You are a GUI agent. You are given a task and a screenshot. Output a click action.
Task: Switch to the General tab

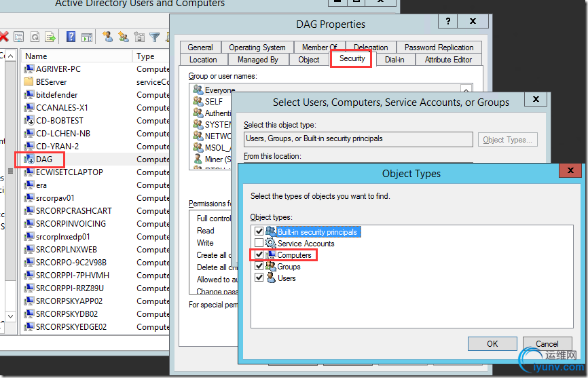coord(200,48)
